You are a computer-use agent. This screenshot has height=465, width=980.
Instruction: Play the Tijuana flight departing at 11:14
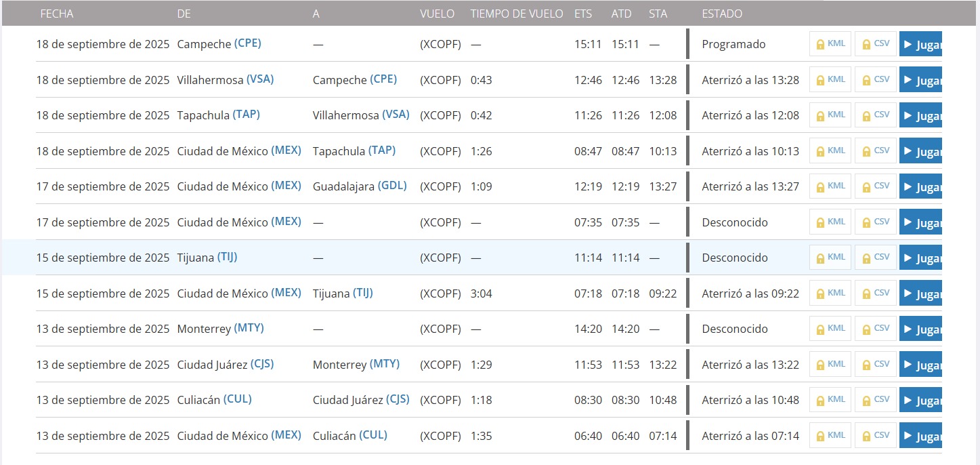[x=920, y=258]
